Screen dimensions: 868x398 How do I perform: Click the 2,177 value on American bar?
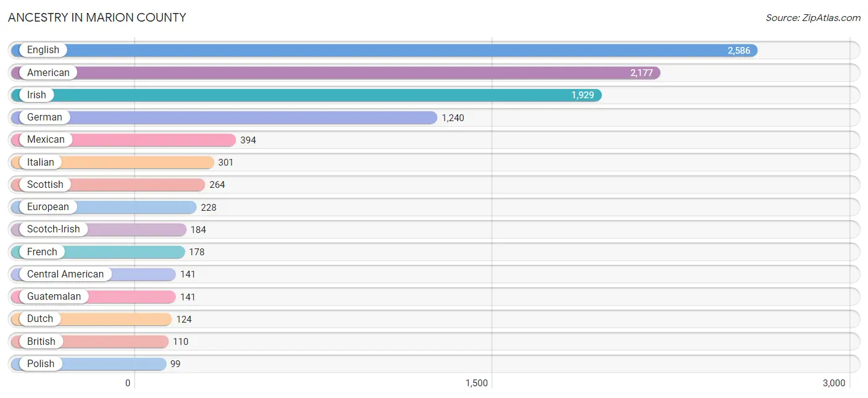coord(641,73)
